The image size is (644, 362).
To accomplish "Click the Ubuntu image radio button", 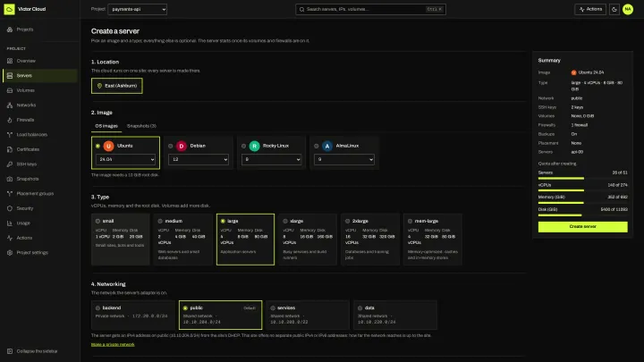I will (x=97, y=146).
